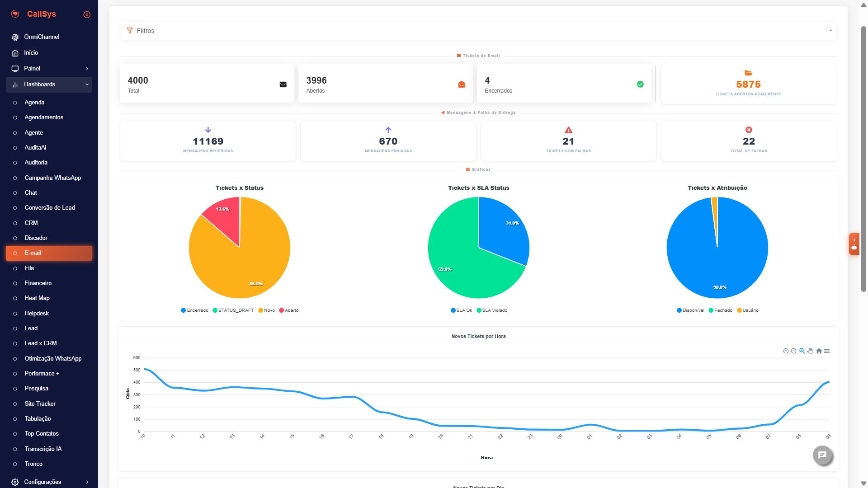Click the chart Zoom In plus icon
This screenshot has width=868, height=488.
pyautogui.click(x=786, y=351)
